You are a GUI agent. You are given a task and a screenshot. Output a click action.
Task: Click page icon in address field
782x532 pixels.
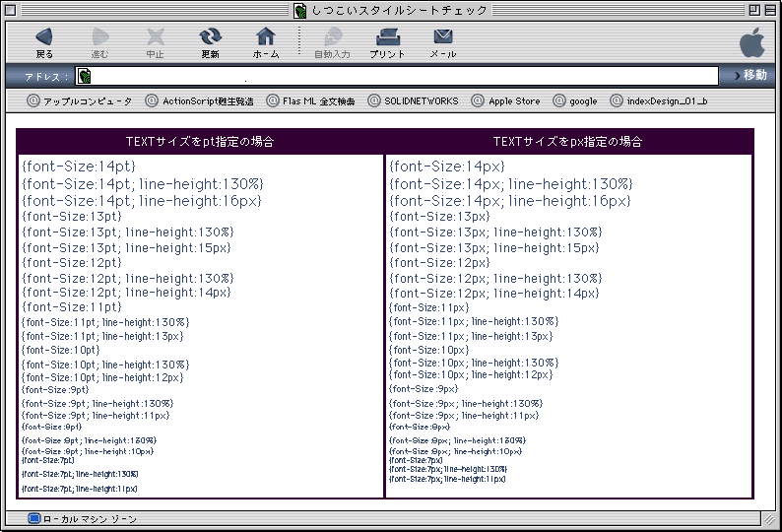pos(85,76)
